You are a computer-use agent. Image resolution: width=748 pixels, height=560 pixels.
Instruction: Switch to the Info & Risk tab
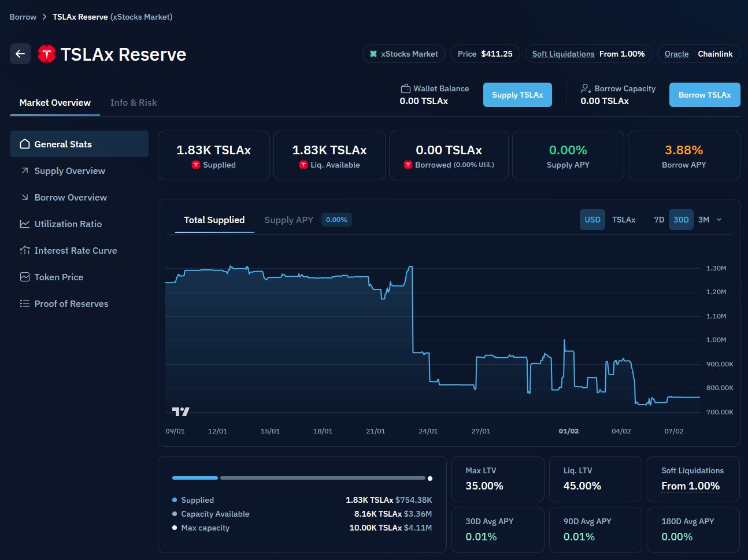[x=134, y=102]
